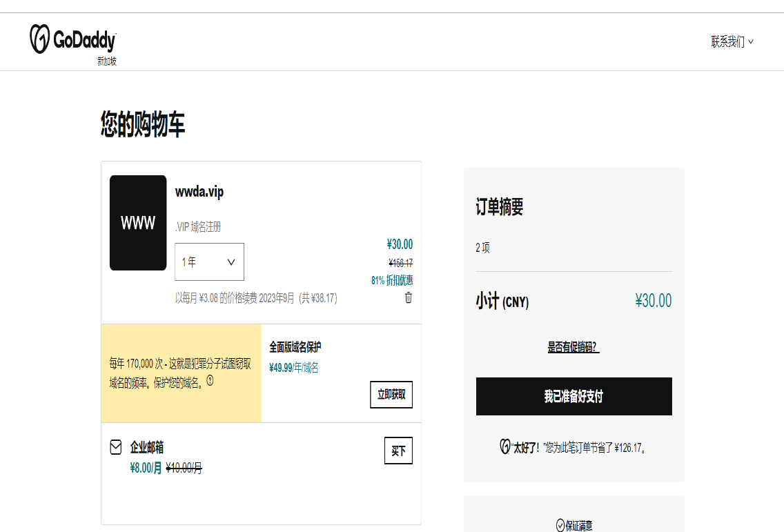Click the question mark help icon
The image size is (784, 532).
coord(210,380)
